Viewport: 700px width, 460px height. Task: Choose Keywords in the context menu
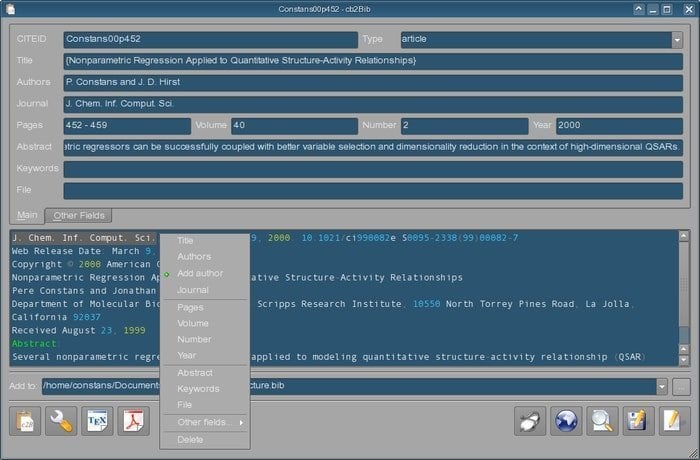[205, 389]
